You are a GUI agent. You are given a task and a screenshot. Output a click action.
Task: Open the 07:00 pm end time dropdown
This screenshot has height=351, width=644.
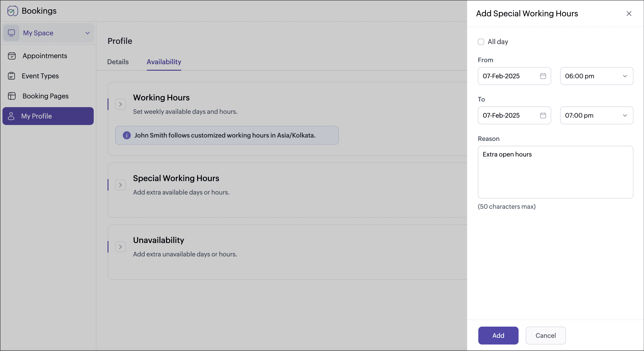coord(597,115)
